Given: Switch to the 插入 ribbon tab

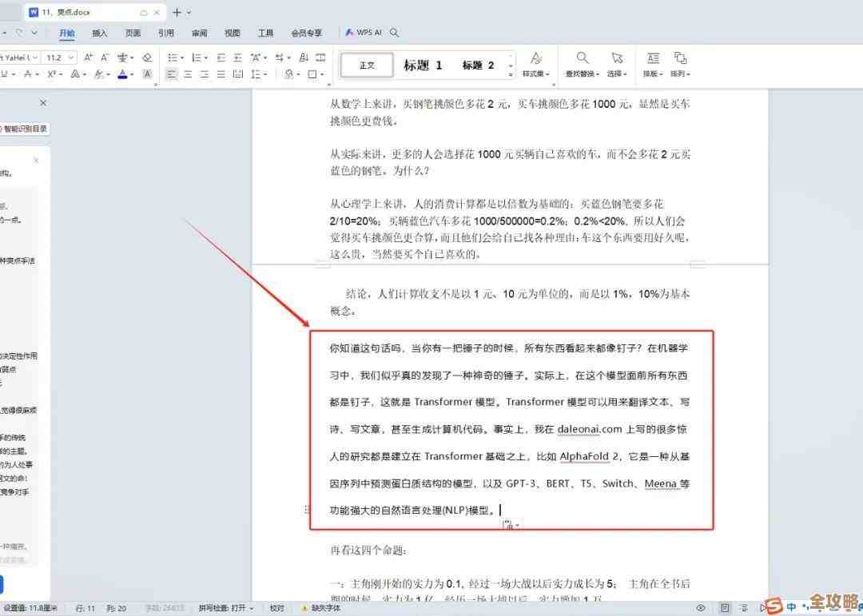Looking at the screenshot, I should click(x=99, y=33).
